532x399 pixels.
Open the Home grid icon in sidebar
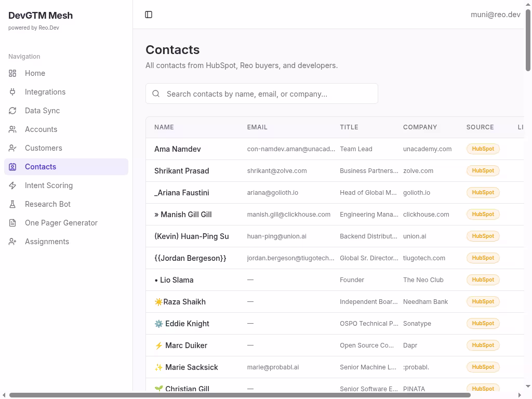pos(12,73)
